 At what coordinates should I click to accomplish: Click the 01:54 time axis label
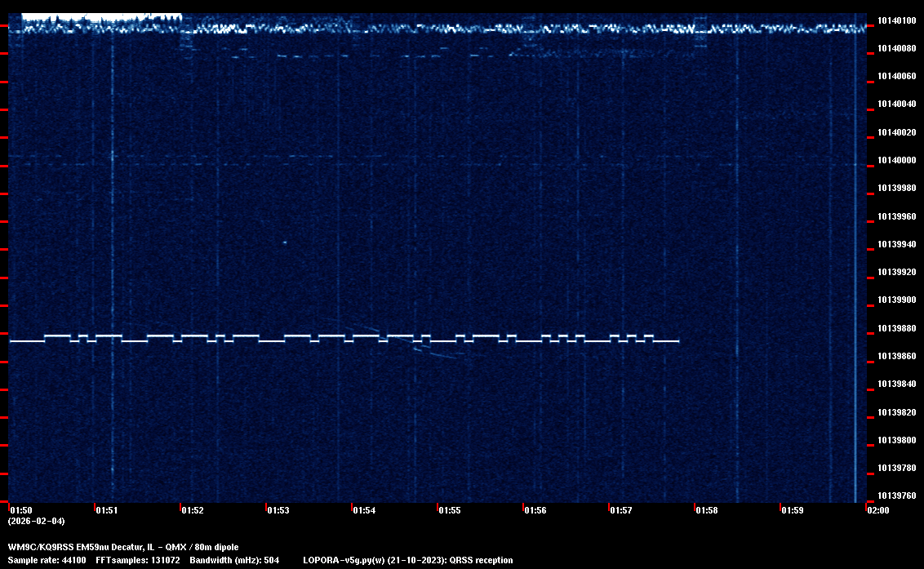pyautogui.click(x=363, y=510)
